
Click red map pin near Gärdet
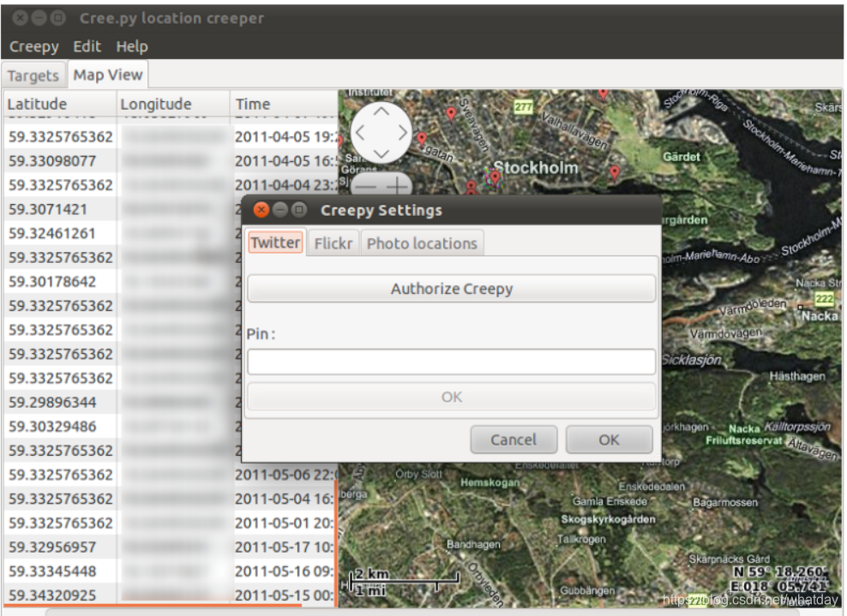[615, 173]
